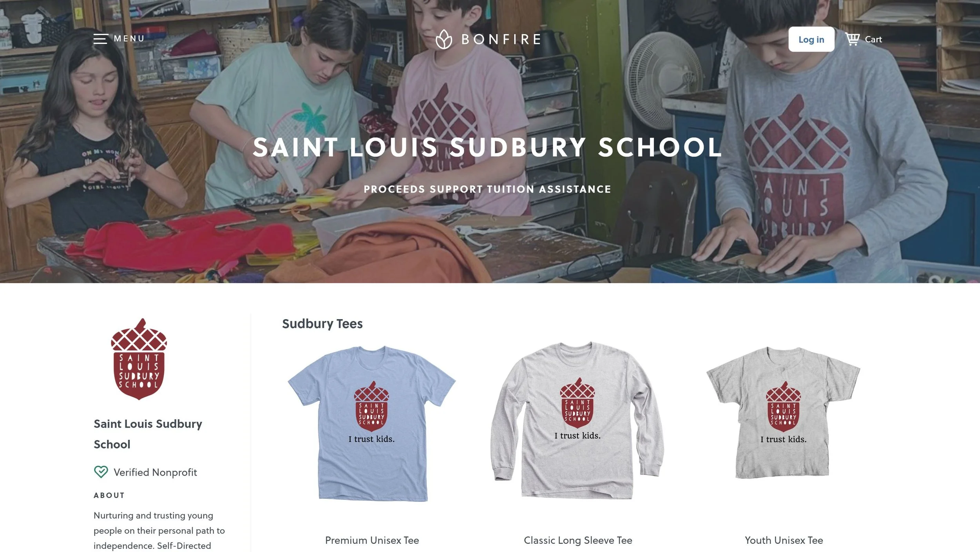
Task: Click the Saint Louis Sudbury acorn logo
Action: 139,359
